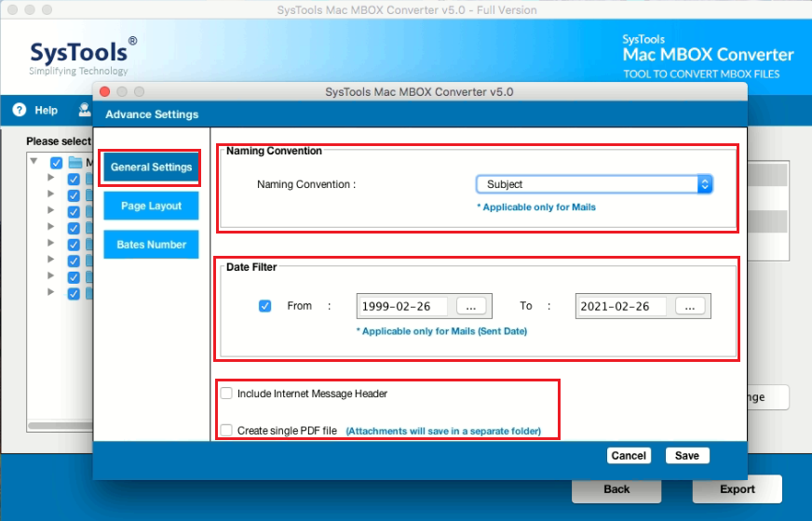812x521 pixels.
Task: Open date picker for From date
Action: 471,306
